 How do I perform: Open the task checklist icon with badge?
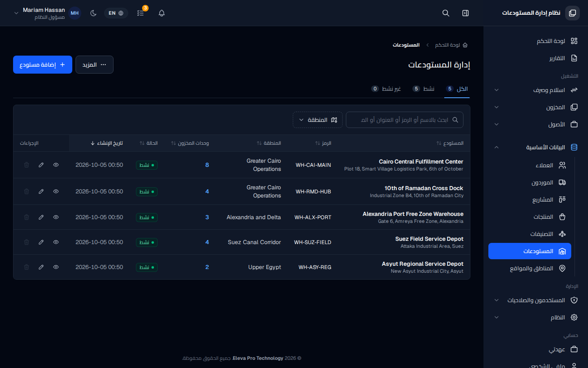pos(140,13)
